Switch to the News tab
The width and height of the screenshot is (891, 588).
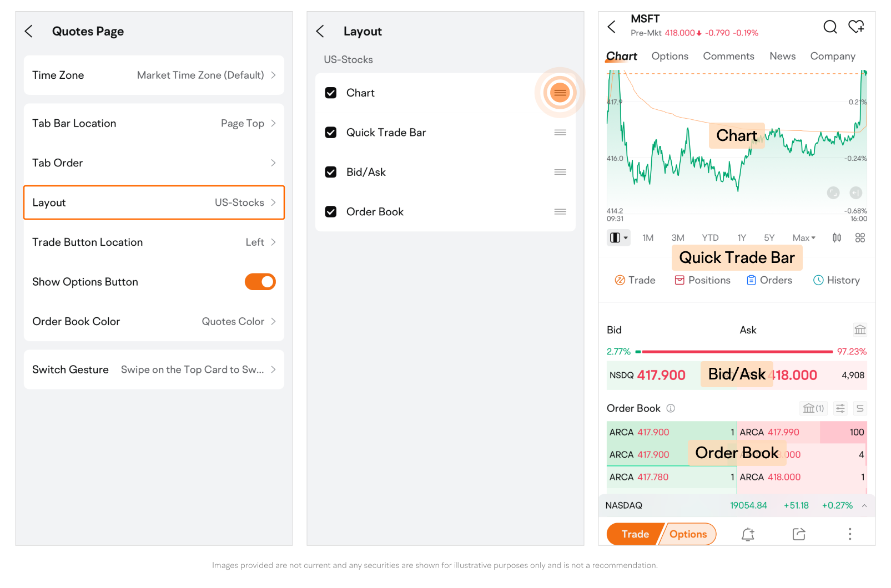tap(782, 56)
